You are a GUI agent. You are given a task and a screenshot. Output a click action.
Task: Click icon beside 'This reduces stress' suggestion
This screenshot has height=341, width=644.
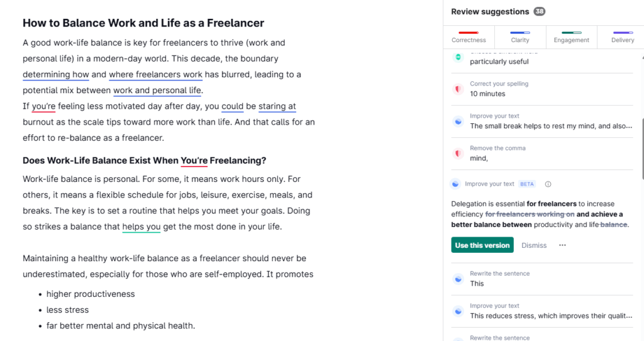(x=458, y=311)
